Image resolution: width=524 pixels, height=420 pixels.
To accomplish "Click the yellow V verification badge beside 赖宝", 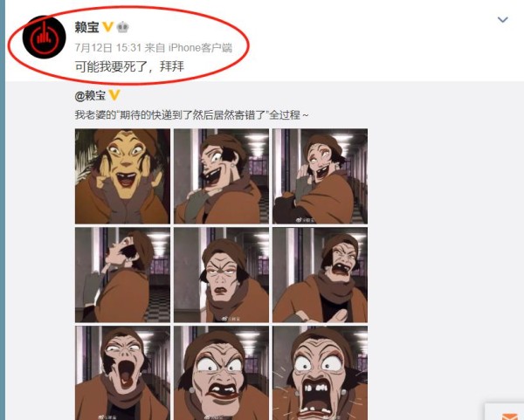I will coord(108,27).
